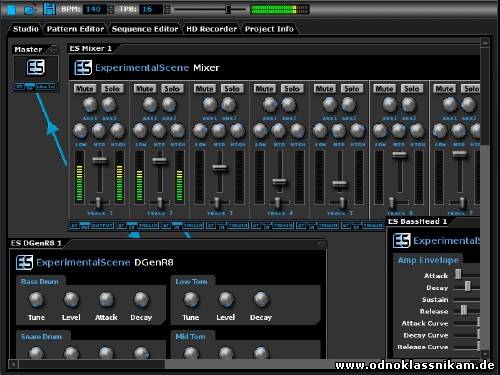
Task: Mute mixer track 1
Action: pyautogui.click(x=85, y=89)
